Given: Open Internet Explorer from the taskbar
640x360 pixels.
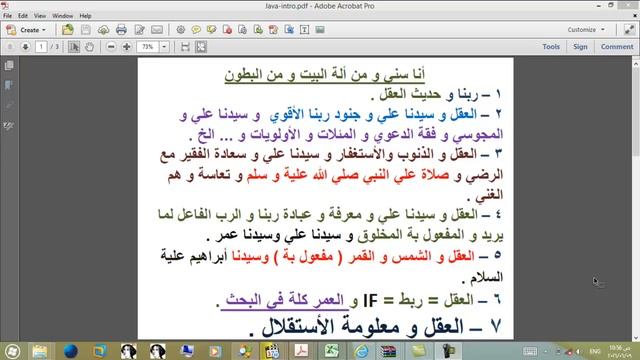Looking at the screenshot, I should point(361,351).
